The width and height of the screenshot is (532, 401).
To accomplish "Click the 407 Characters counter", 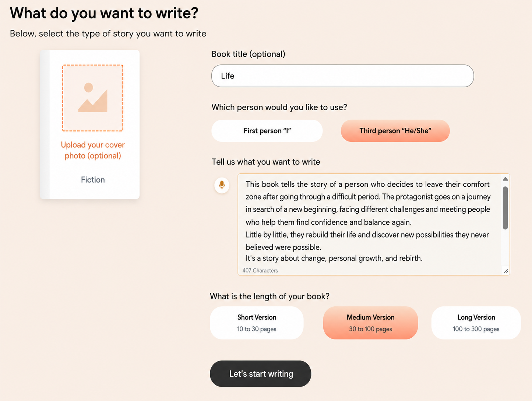I will click(x=260, y=270).
